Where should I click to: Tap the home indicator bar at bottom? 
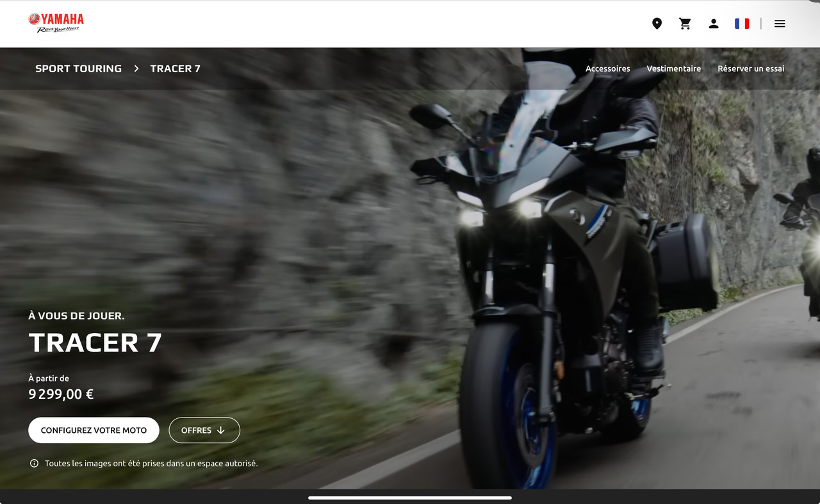[x=410, y=498]
